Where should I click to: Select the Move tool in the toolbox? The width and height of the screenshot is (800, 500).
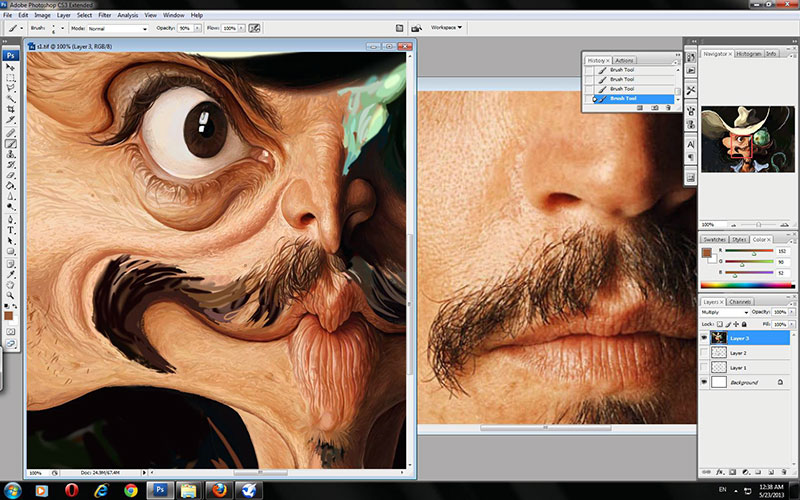point(11,67)
